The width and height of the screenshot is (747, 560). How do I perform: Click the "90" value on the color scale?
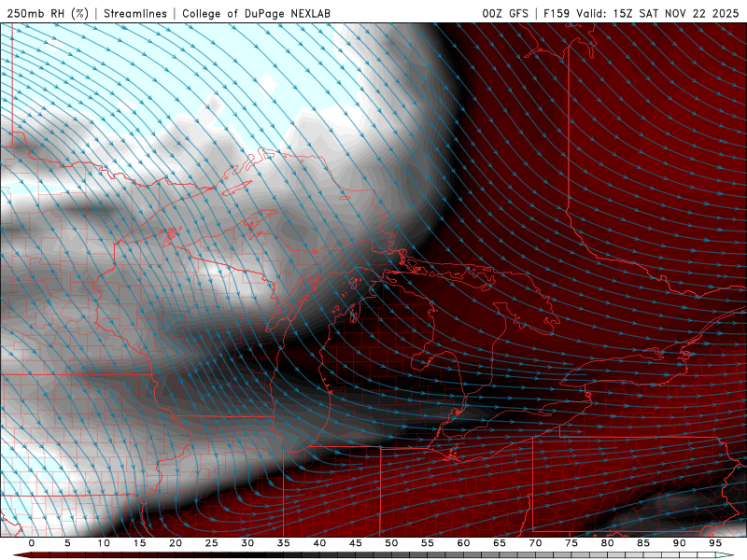pyautogui.click(x=680, y=543)
